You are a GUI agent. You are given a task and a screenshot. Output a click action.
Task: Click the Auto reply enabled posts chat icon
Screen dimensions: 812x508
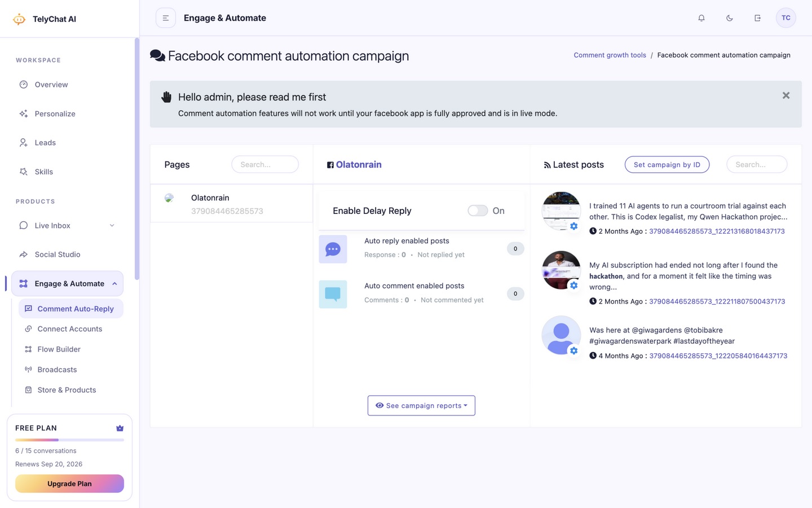pos(333,249)
